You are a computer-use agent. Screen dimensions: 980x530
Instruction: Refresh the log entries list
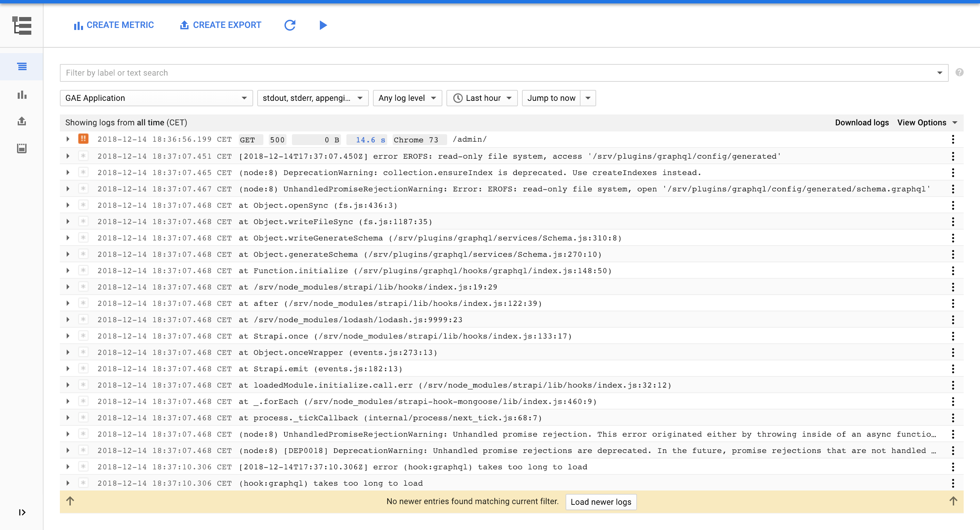tap(290, 25)
